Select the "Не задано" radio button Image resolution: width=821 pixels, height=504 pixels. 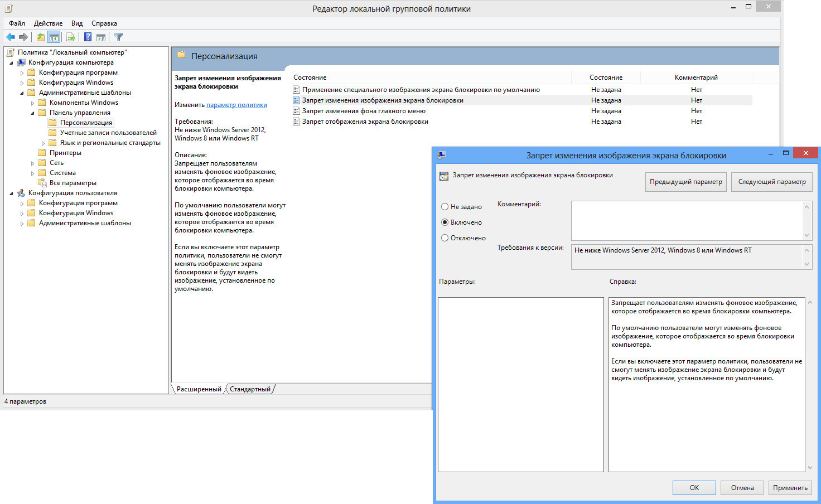pyautogui.click(x=445, y=207)
